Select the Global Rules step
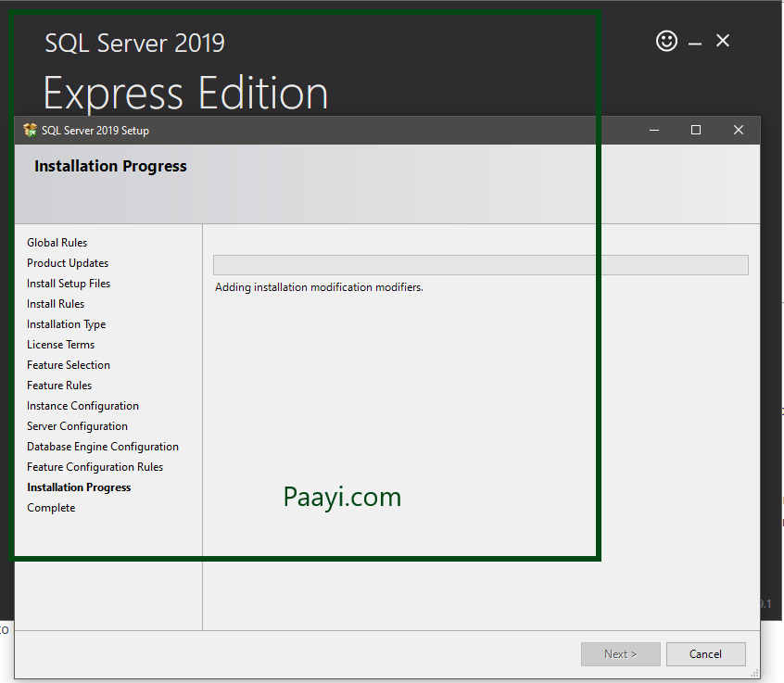The image size is (784, 683). (57, 243)
